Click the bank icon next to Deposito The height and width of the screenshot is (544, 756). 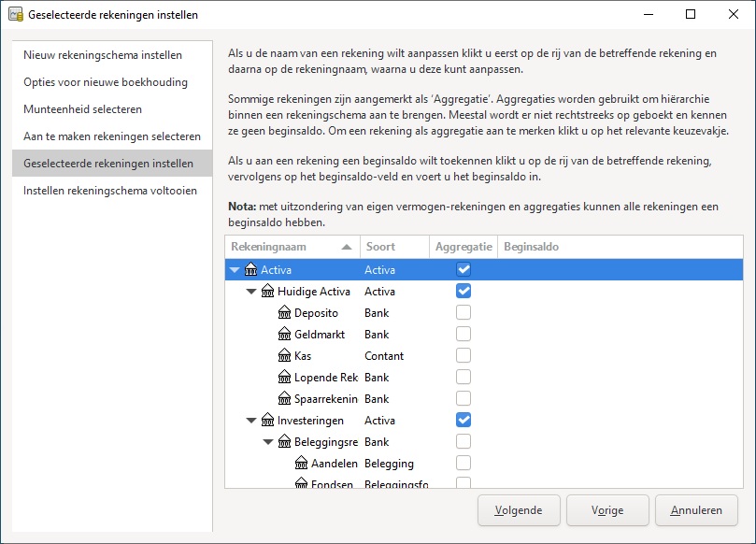pos(285,313)
